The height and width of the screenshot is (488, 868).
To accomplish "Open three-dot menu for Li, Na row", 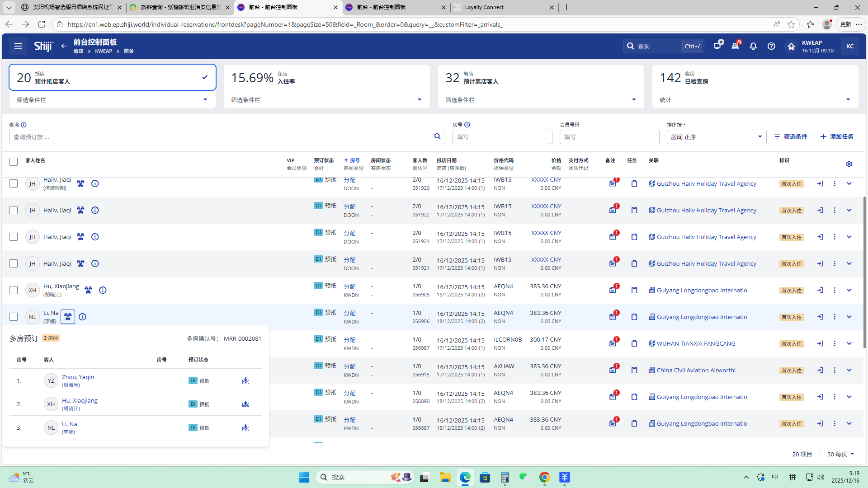I will [x=835, y=317].
